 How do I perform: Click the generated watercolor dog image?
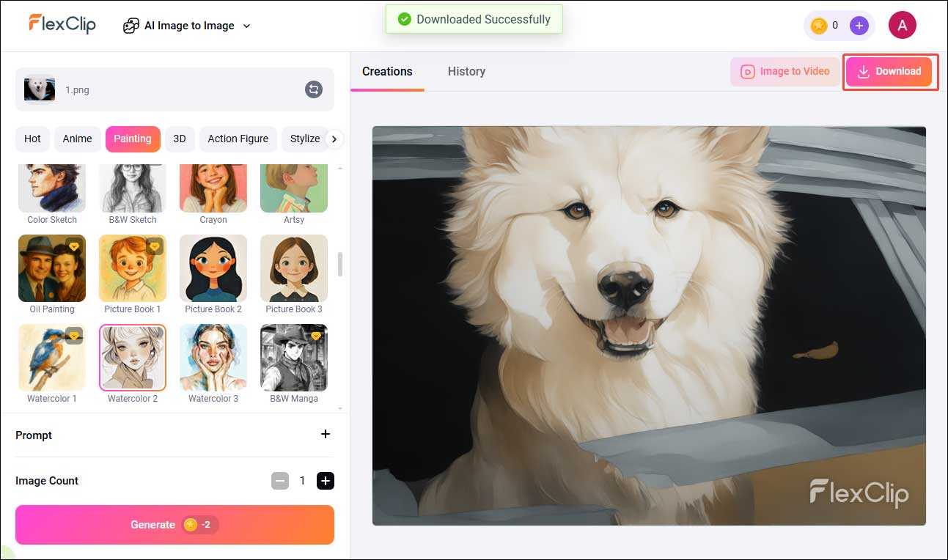[649, 325]
